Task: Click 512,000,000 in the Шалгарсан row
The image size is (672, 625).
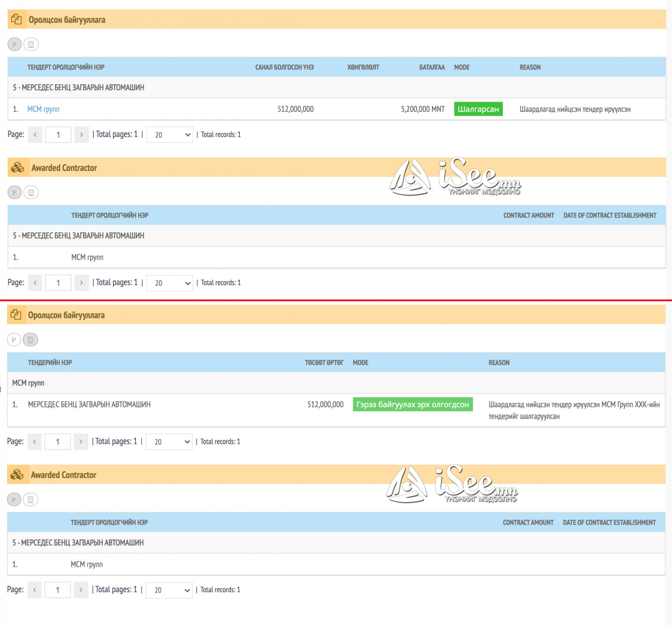Action: (295, 109)
